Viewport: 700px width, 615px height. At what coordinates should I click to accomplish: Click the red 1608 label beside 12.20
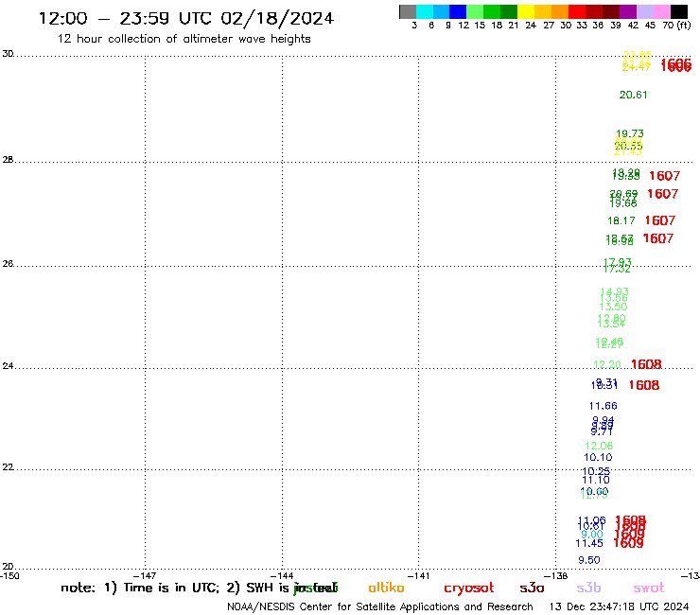coord(646,364)
